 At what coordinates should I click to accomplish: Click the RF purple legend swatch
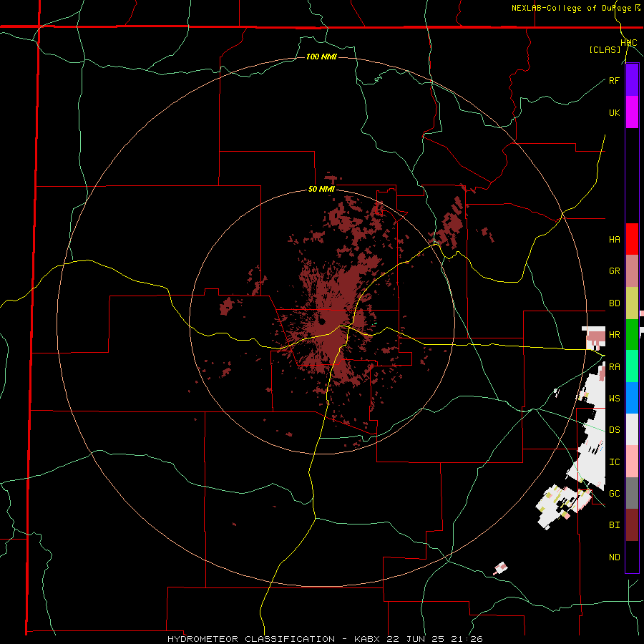(632, 80)
